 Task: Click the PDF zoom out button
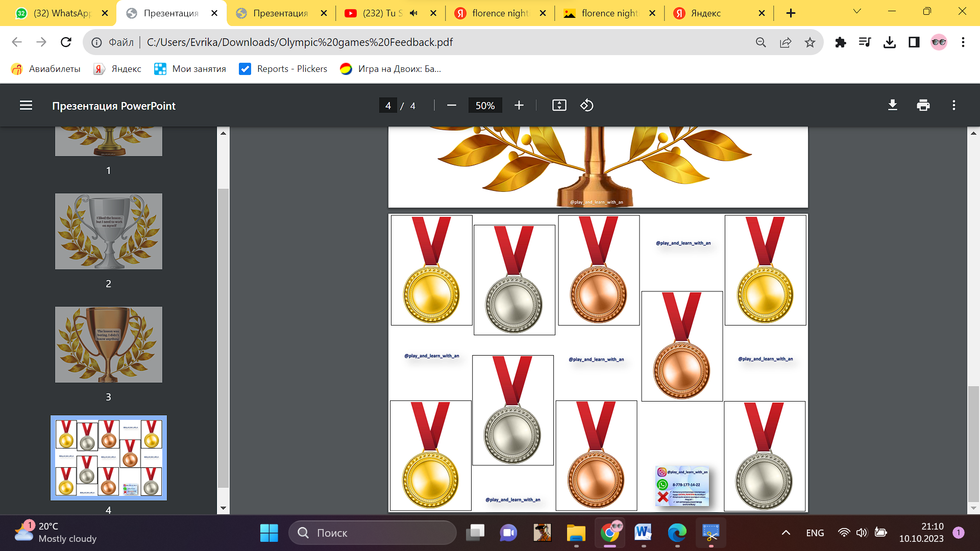(451, 106)
